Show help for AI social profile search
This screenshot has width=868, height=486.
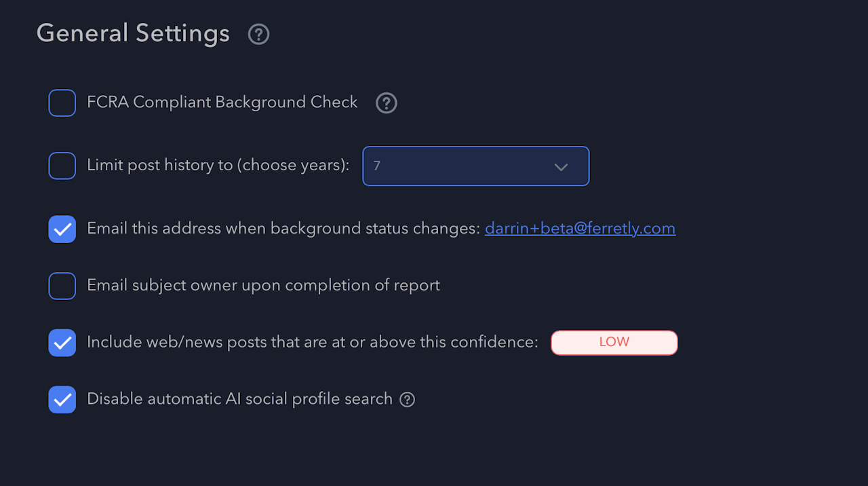click(407, 400)
